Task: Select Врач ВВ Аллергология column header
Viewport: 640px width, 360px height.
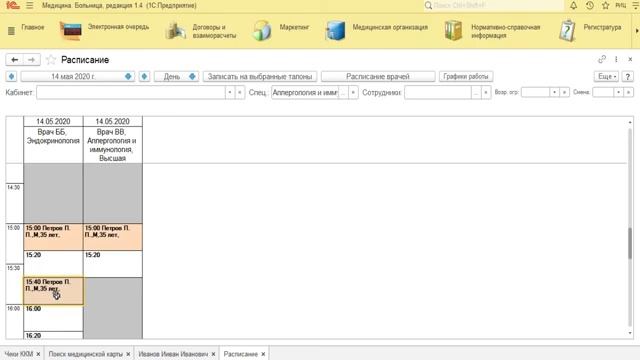Action: tap(112, 145)
